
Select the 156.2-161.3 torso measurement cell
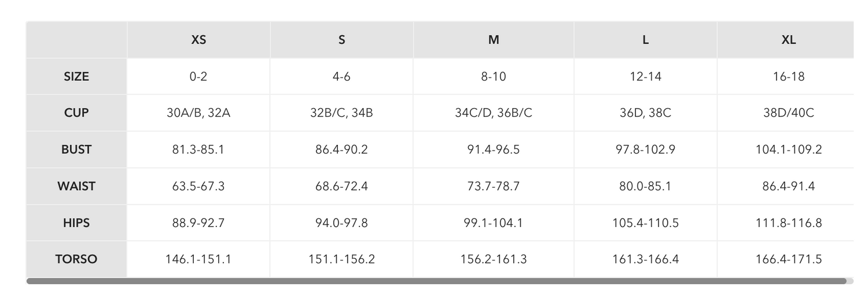pyautogui.click(x=494, y=259)
